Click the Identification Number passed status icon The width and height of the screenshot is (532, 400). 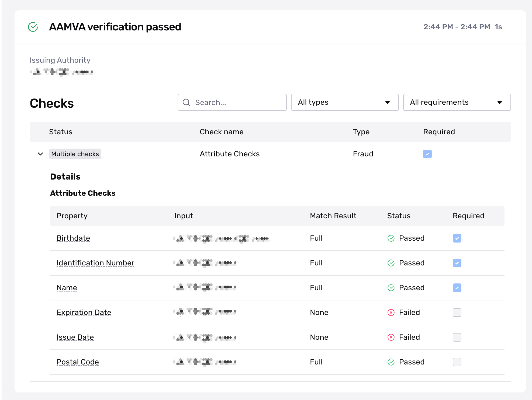[x=391, y=263]
